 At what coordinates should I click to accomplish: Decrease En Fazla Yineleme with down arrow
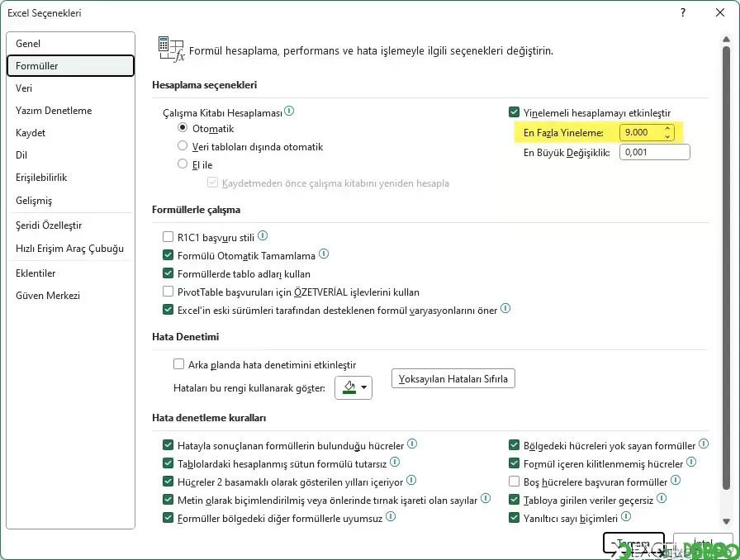[x=667, y=136]
